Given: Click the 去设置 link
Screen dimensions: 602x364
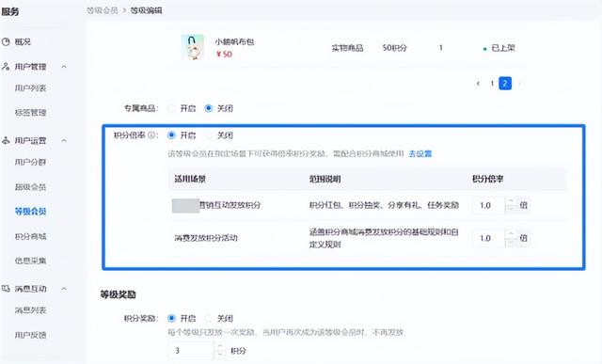Looking at the screenshot, I should [x=420, y=153].
